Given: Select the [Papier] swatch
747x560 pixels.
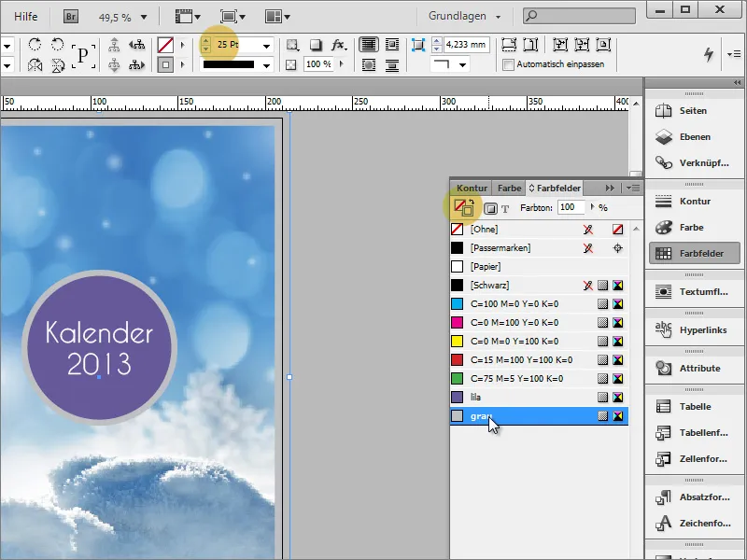Looking at the screenshot, I should point(540,267).
